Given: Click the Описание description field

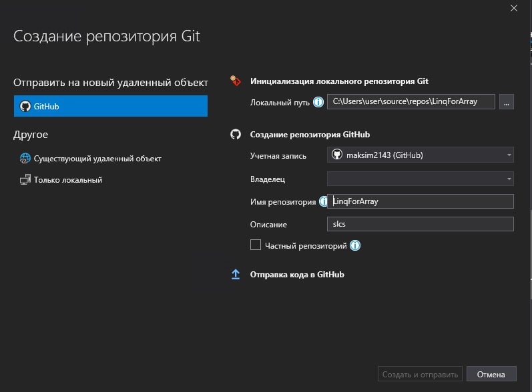Looking at the screenshot, I should (421, 224).
